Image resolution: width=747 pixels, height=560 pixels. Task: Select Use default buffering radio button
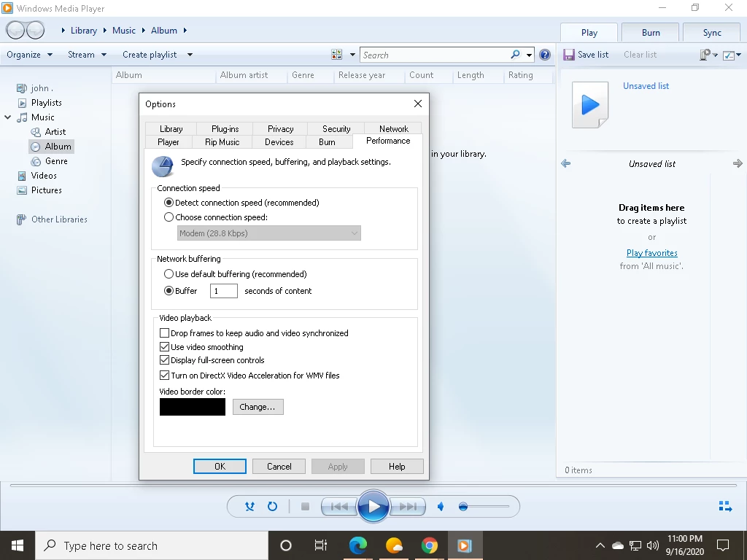tap(169, 274)
